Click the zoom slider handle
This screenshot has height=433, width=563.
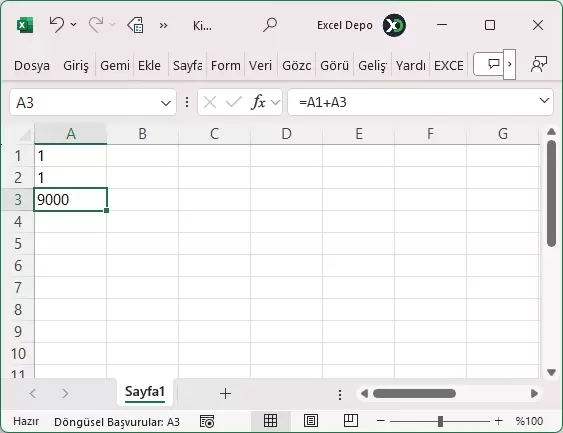tap(440, 421)
